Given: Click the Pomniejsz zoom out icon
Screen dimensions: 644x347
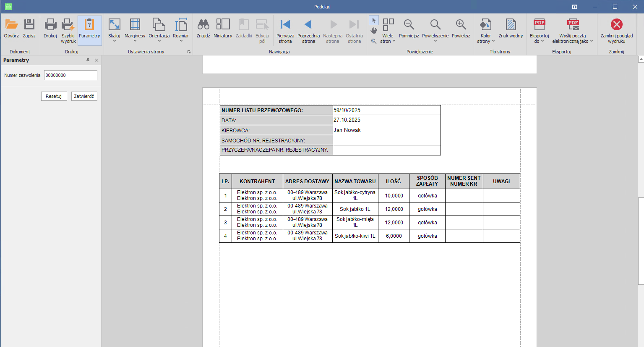Looking at the screenshot, I should click(409, 25).
